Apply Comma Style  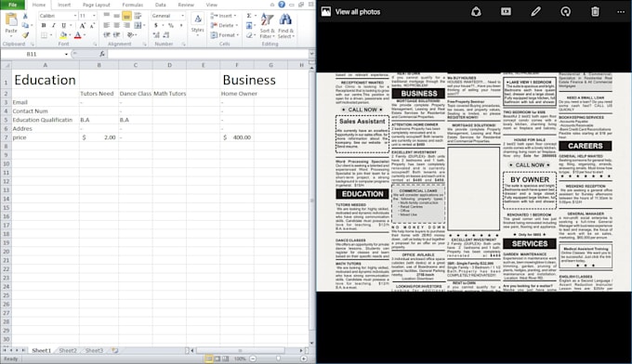point(181,25)
